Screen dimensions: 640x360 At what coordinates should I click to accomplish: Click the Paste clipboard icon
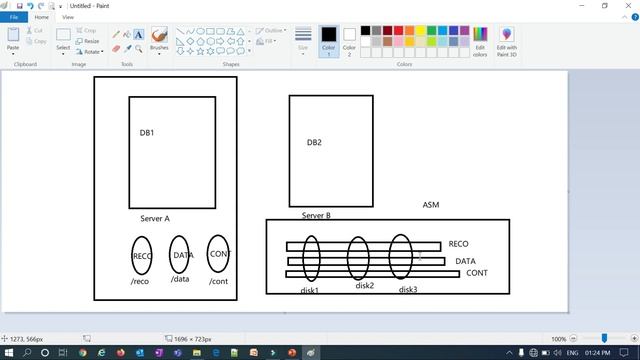(13, 35)
